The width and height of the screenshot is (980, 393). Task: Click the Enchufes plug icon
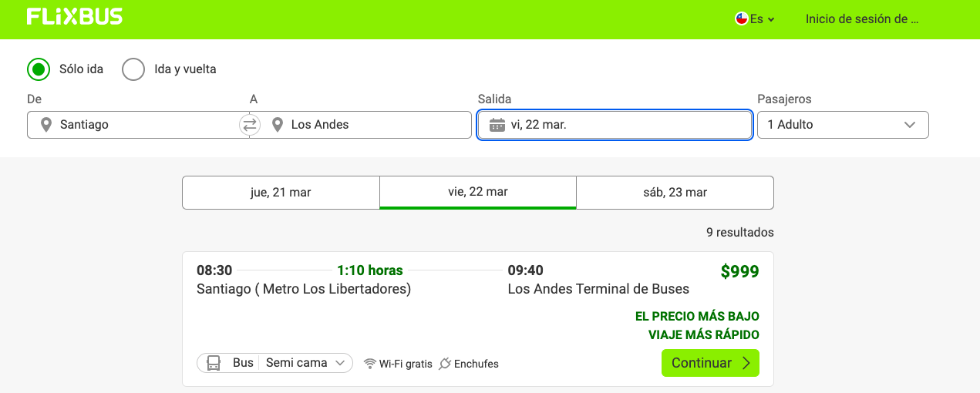pos(445,364)
